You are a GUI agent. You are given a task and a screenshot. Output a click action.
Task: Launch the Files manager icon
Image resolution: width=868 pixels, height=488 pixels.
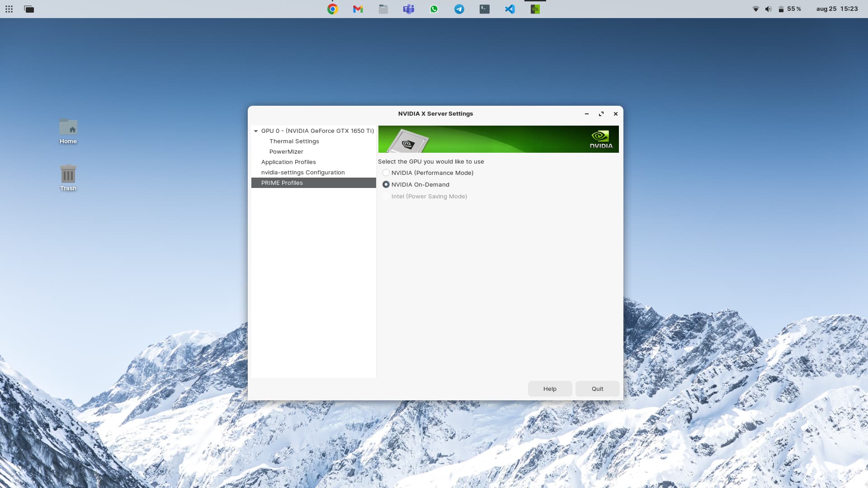click(383, 9)
